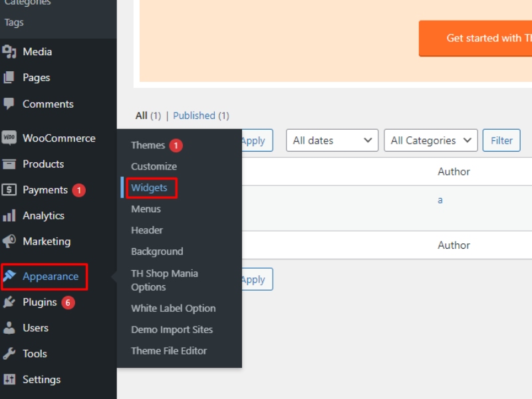Open TH Shop Mania Options
Screen dimensions: 532x399
pyautogui.click(x=164, y=280)
